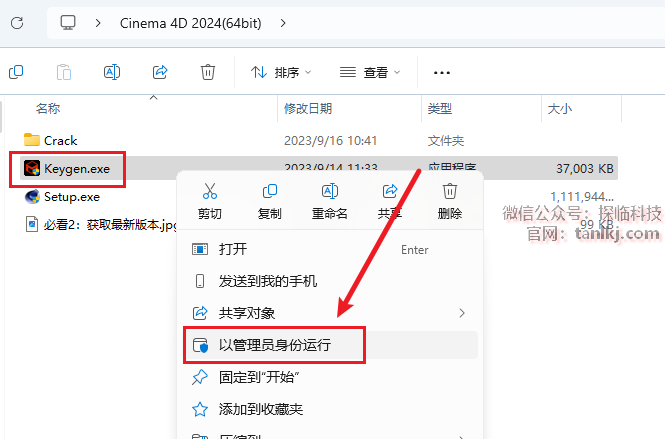Click the Copy icon in context menu
Image resolution: width=665 pixels, height=439 pixels.
click(269, 191)
